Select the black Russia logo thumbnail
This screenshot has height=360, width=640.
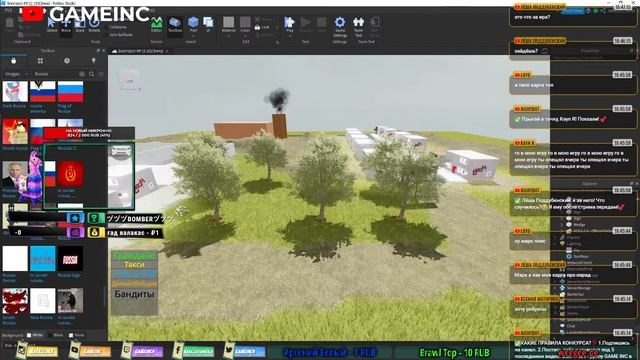[70, 258]
